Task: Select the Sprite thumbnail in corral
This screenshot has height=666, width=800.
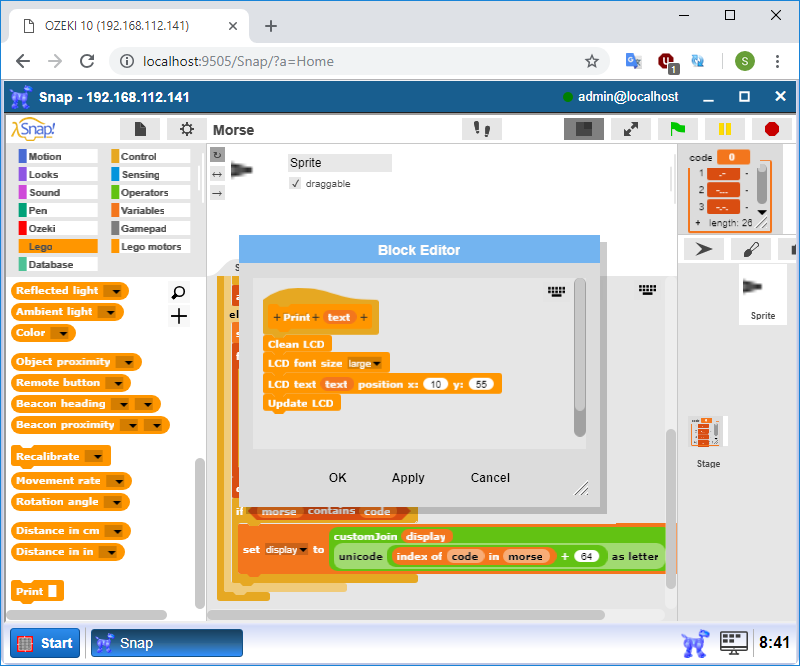Action: pyautogui.click(x=763, y=294)
